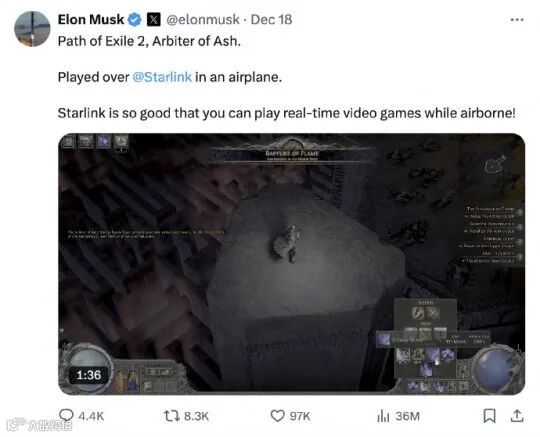Screen dimensions: 540x437
Task: Click the 1:36 video duration label
Action: point(89,375)
